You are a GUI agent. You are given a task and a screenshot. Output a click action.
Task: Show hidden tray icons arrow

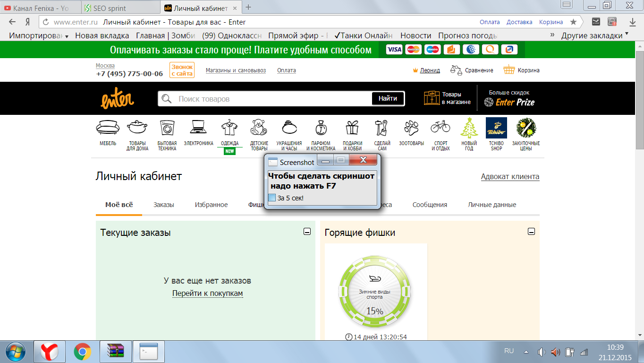click(x=526, y=352)
